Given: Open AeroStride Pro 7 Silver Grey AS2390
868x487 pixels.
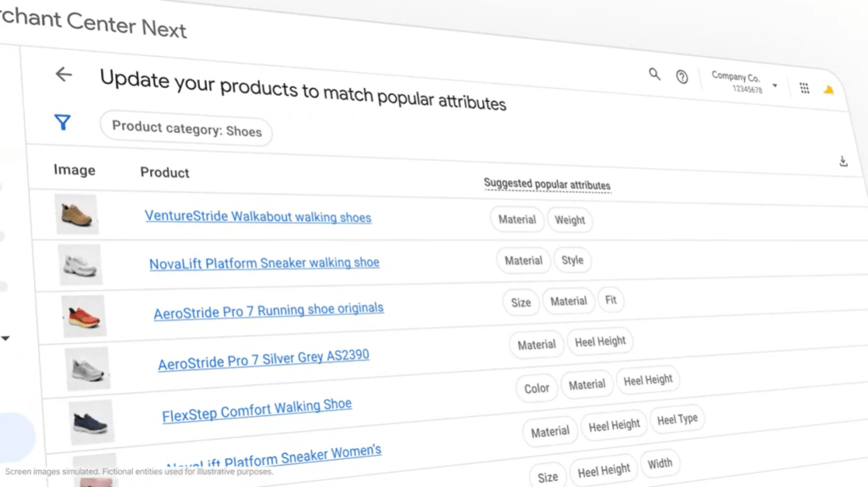Looking at the screenshot, I should pos(264,360).
